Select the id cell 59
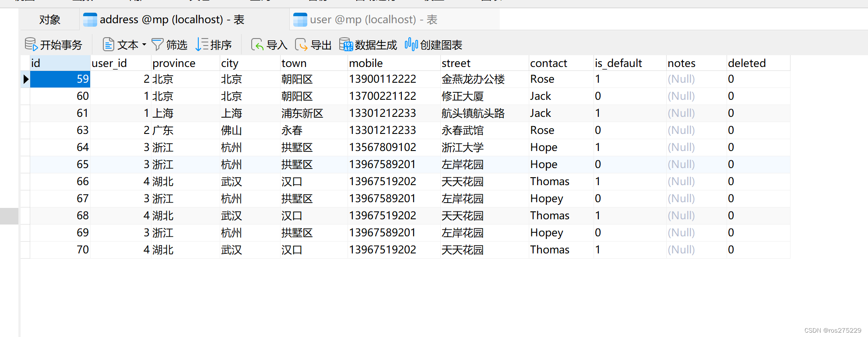 tap(60, 79)
